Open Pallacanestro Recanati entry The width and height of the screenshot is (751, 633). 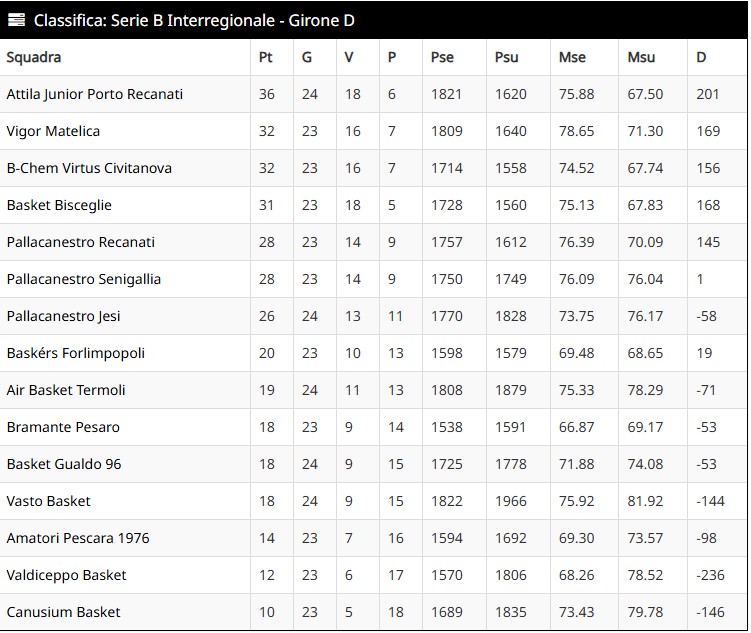coord(81,242)
